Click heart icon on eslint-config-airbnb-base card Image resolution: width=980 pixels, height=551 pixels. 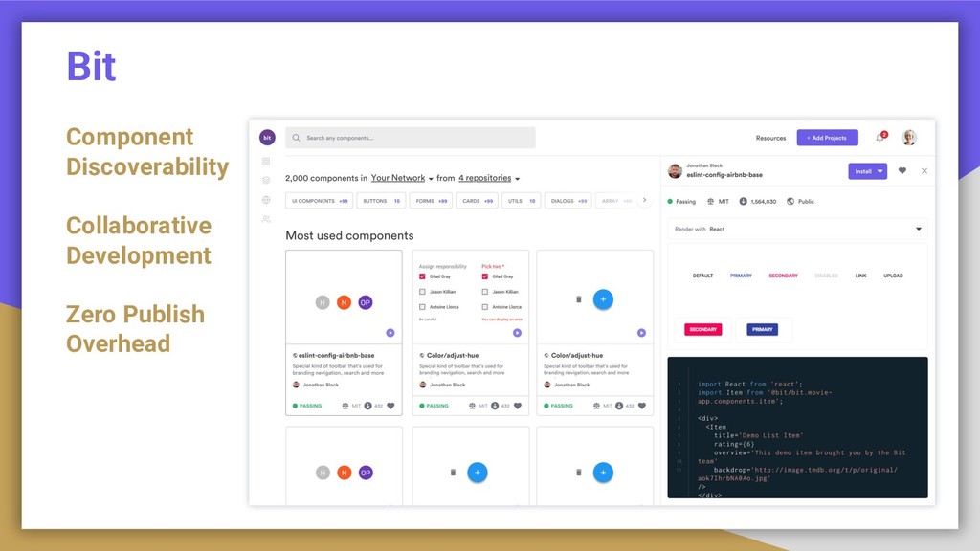pyautogui.click(x=390, y=406)
